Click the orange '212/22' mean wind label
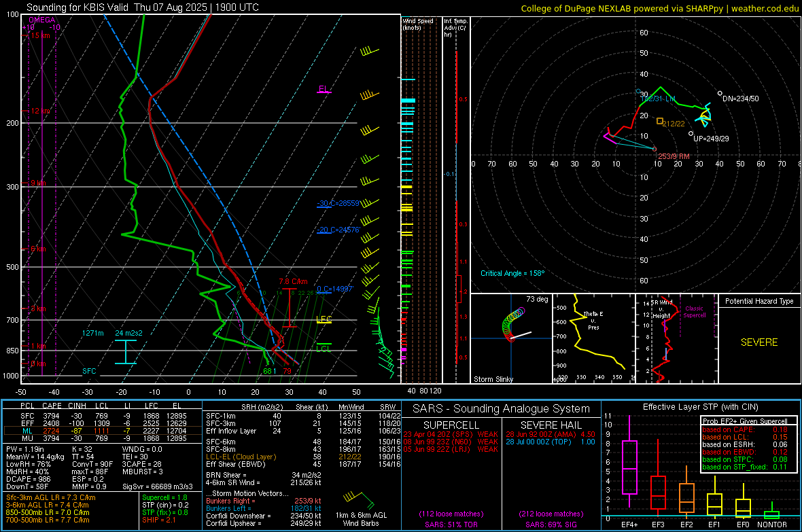The image size is (802, 532). pyautogui.click(x=673, y=123)
